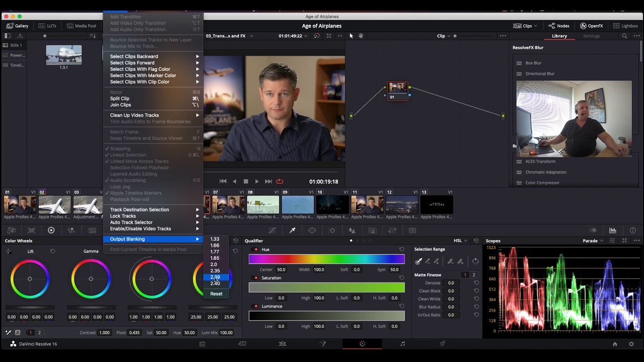Select Matte Finesse page 2
Image resolution: width=644 pixels, height=362 pixels.
[473, 275]
